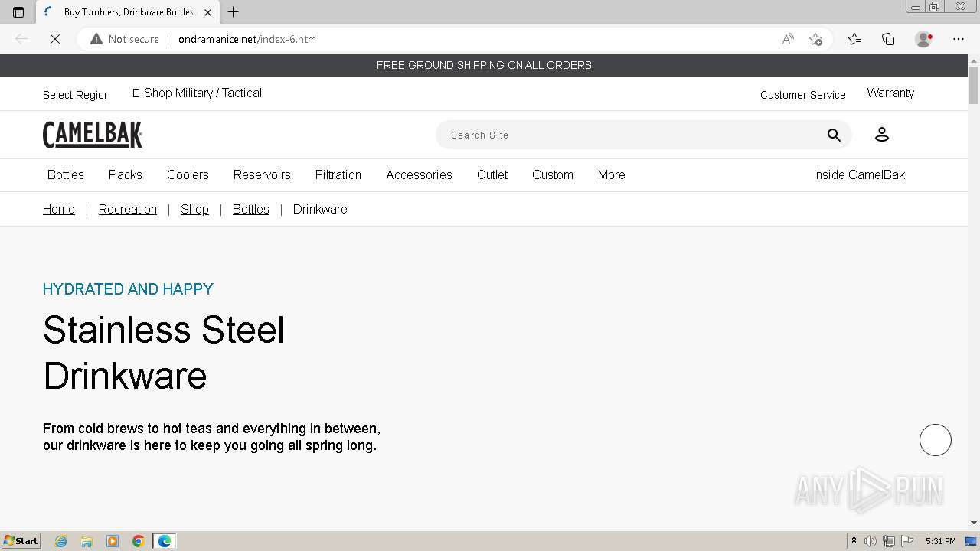Go to Bottles breadcrumb
Screen dimensions: 980x551
point(251,209)
